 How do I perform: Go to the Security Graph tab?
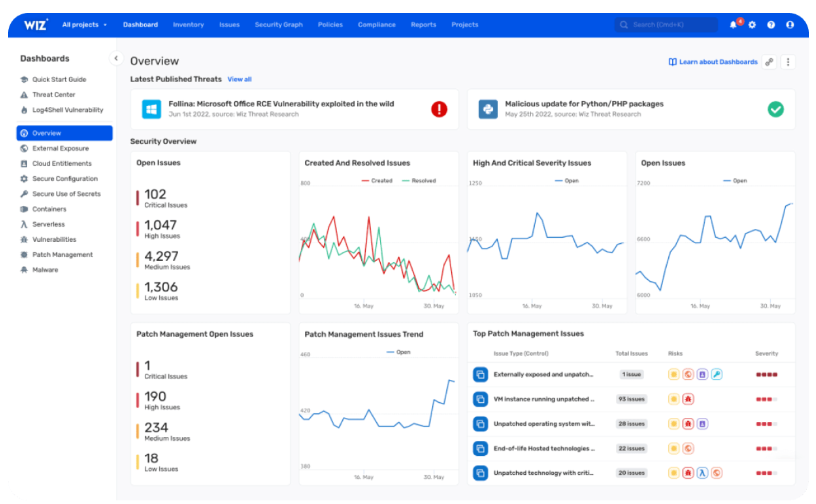click(279, 25)
